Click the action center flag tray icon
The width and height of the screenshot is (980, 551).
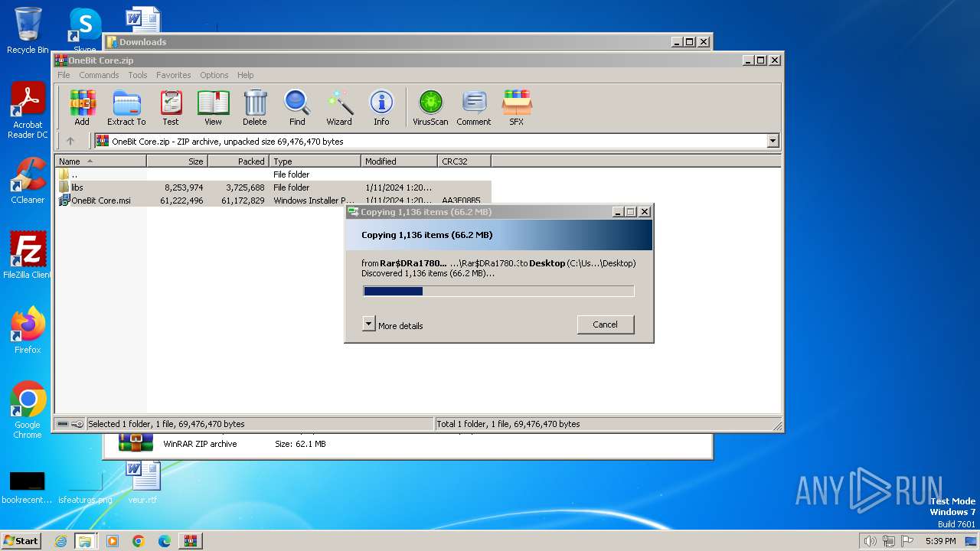907,541
